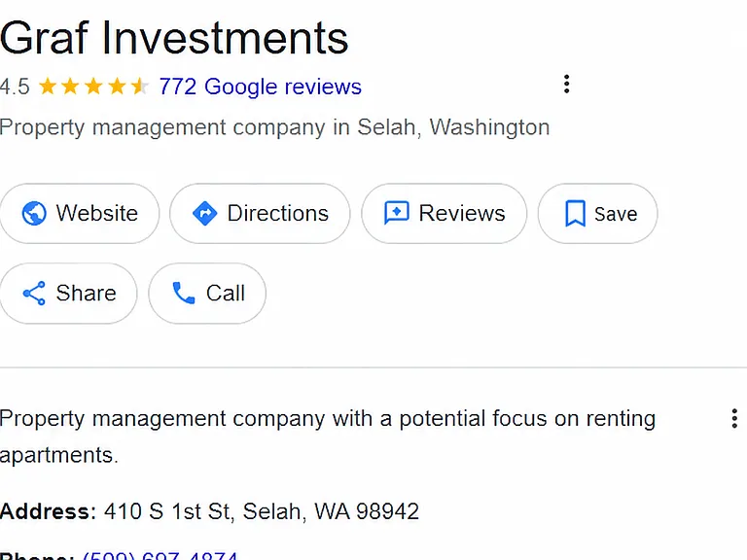Click the speech bubble Reviews icon

coord(397,213)
